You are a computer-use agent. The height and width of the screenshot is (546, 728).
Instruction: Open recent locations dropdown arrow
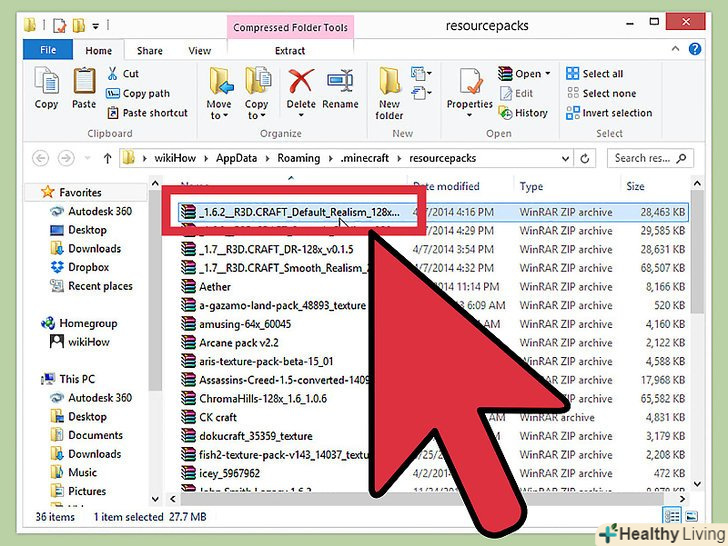point(87,158)
